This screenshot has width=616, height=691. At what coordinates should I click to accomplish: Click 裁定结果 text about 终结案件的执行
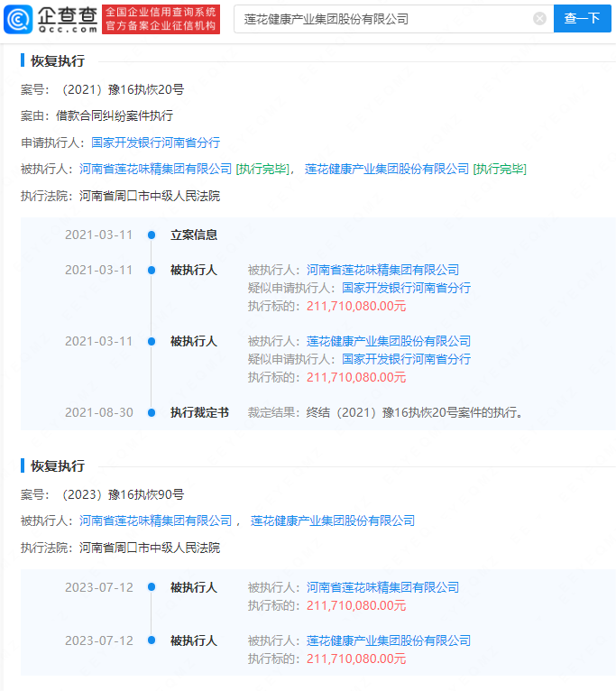415,413
